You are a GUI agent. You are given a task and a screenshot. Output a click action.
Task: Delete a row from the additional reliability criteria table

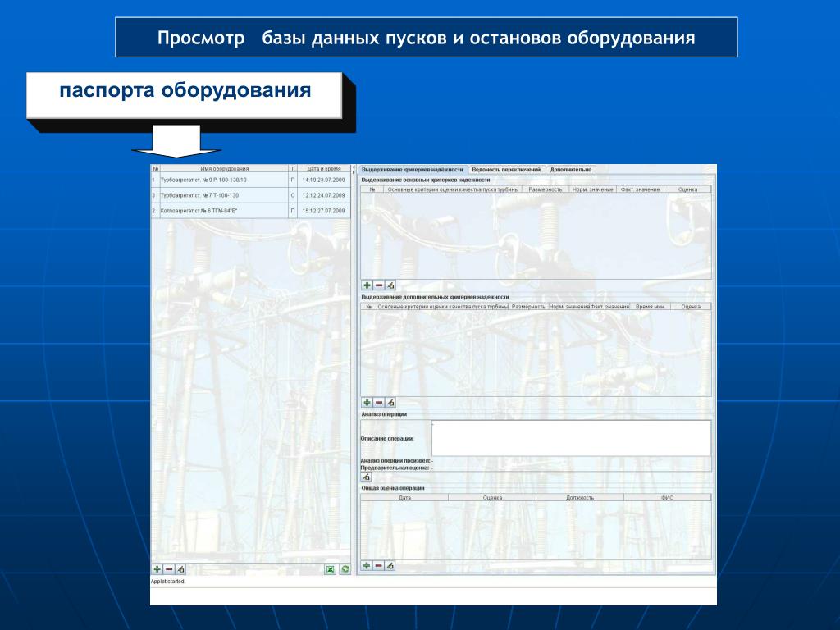pyautogui.click(x=379, y=402)
